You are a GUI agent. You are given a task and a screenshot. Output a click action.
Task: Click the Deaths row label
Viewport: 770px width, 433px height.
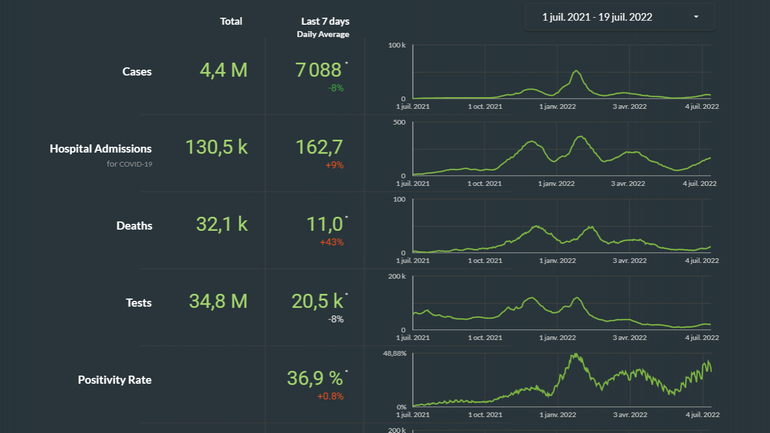134,225
